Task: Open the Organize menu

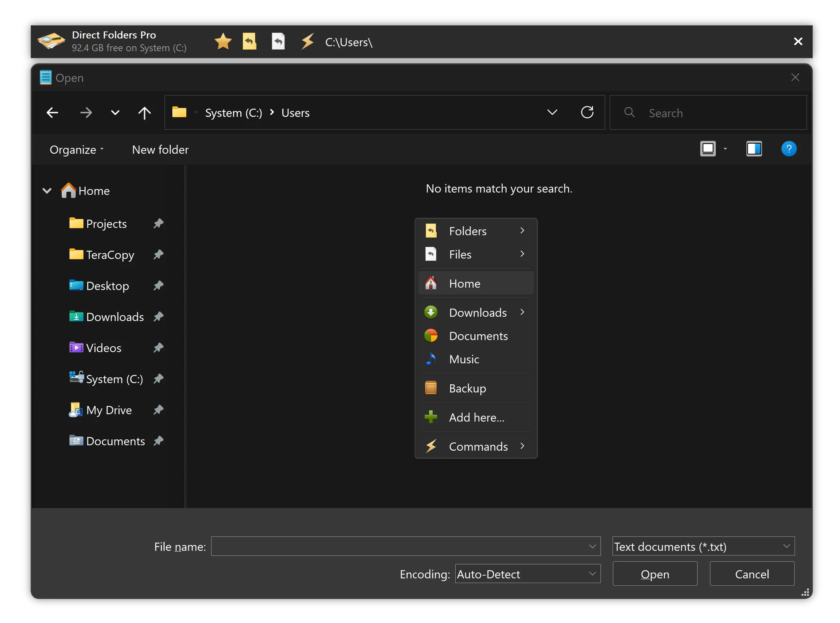Action: point(76,149)
